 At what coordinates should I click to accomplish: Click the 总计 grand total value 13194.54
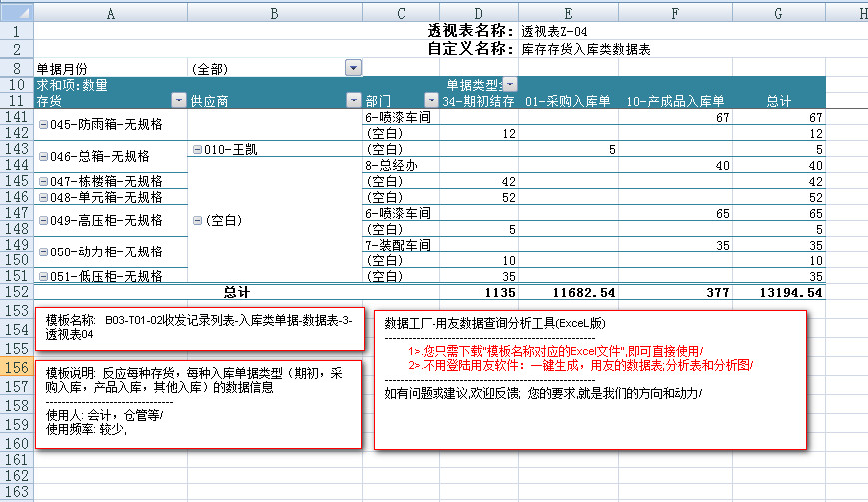tap(778, 293)
